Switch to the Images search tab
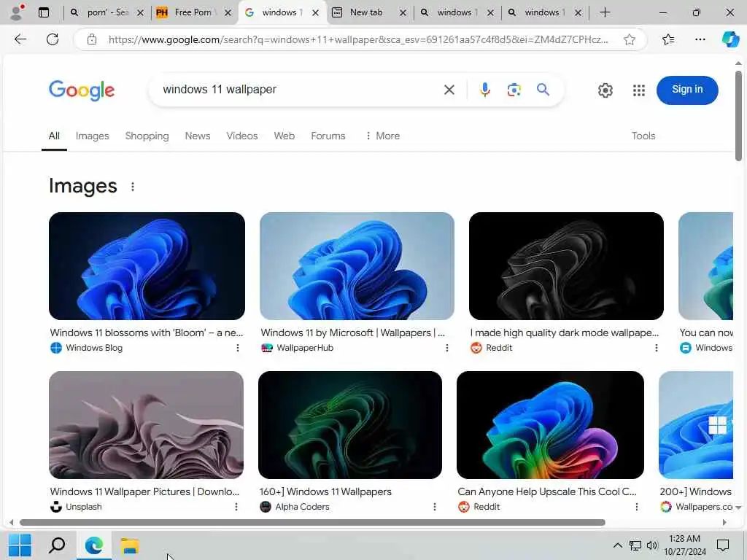 [x=93, y=136]
